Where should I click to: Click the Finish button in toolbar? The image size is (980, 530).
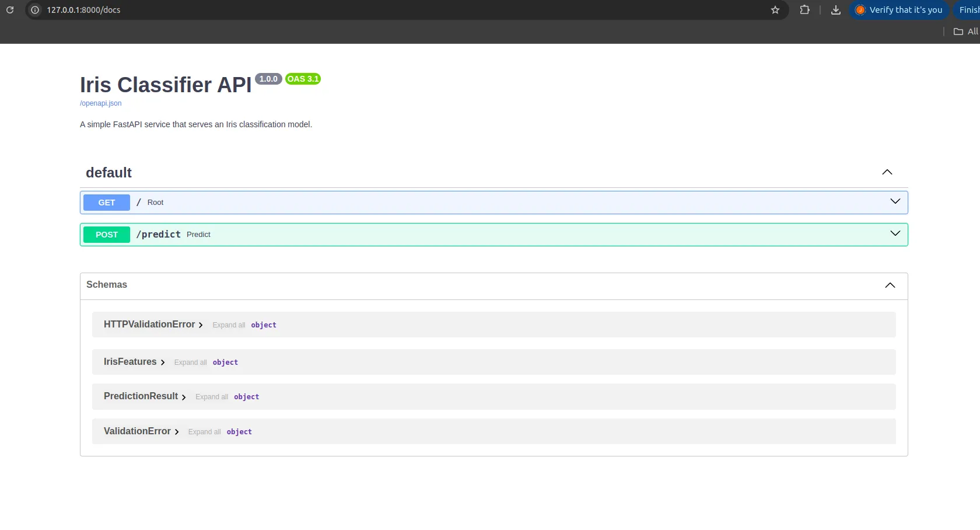pos(967,10)
